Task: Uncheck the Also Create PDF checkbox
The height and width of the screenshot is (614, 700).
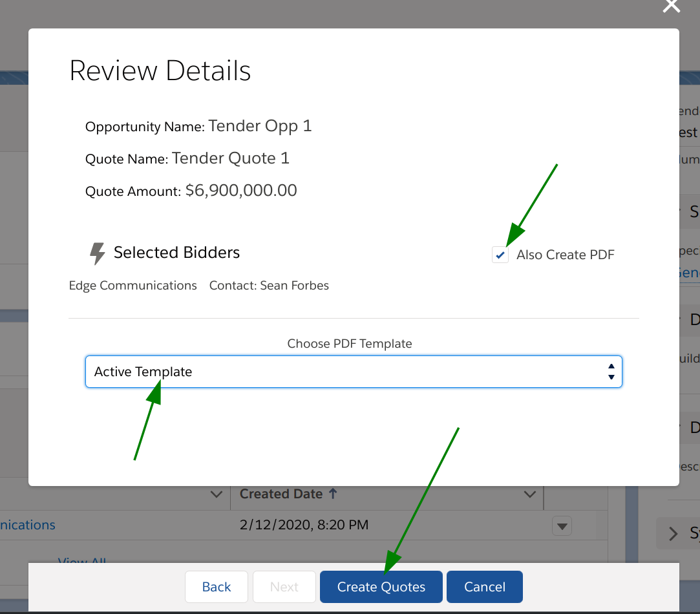Action: [x=500, y=255]
